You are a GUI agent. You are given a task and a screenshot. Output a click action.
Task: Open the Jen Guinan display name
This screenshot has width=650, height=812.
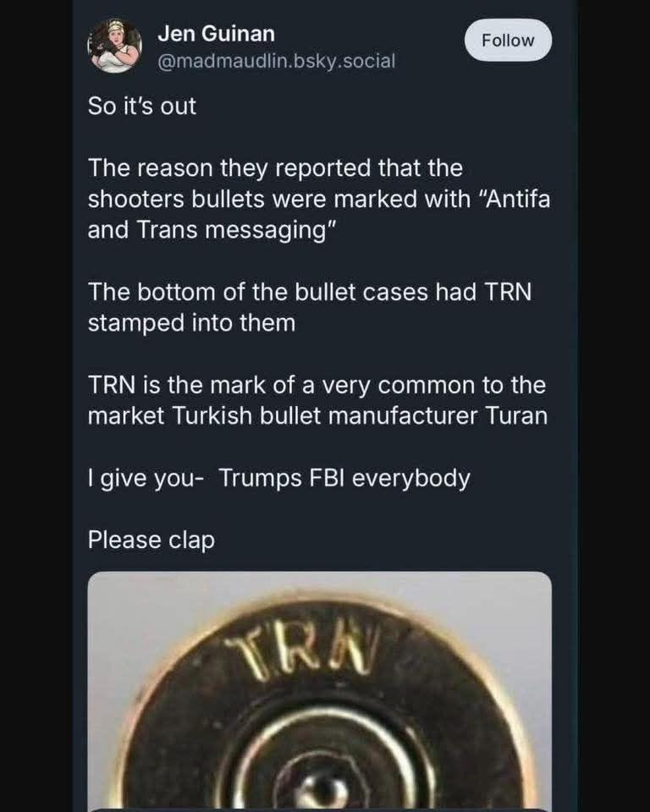(x=216, y=34)
